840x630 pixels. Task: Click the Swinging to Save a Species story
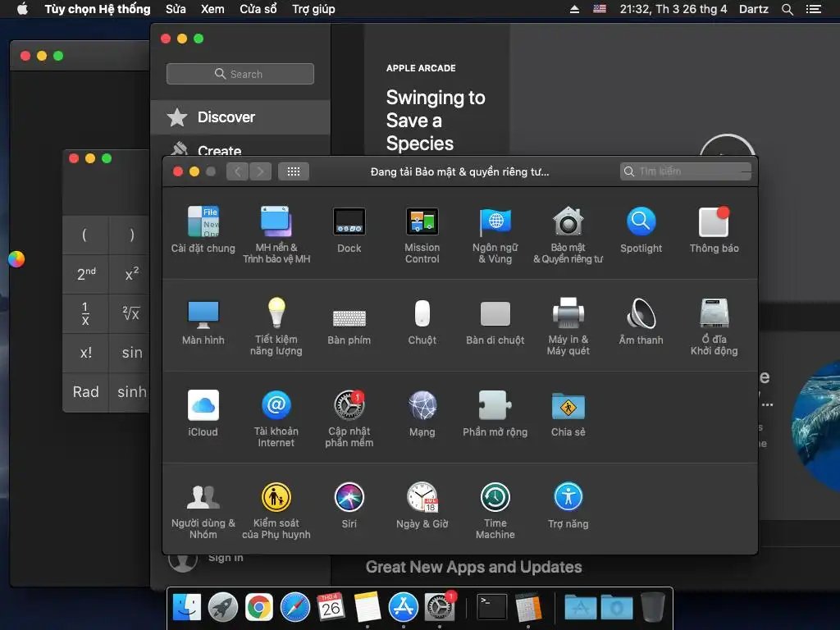coord(436,121)
